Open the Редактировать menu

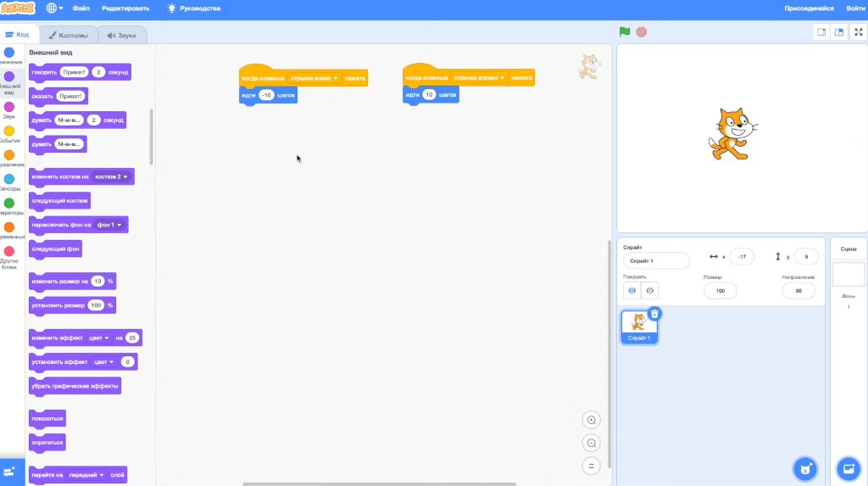point(125,8)
